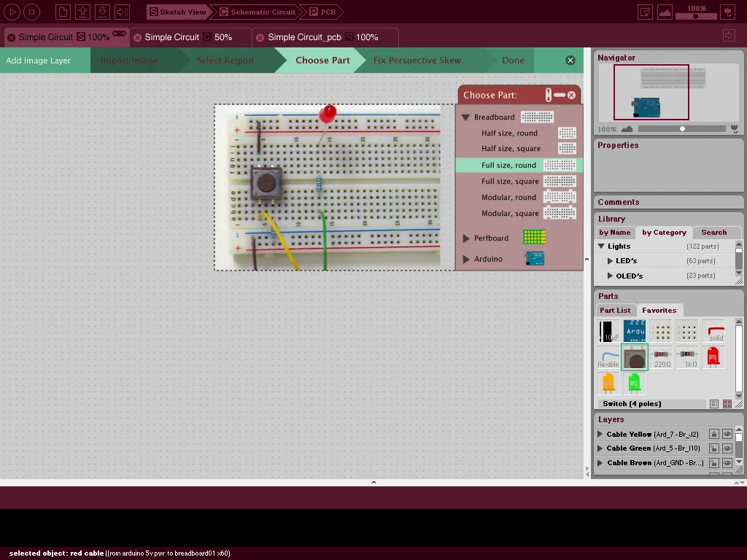The height and width of the screenshot is (560, 747).
Task: Select the 4-pole switch part
Action: coord(635,357)
